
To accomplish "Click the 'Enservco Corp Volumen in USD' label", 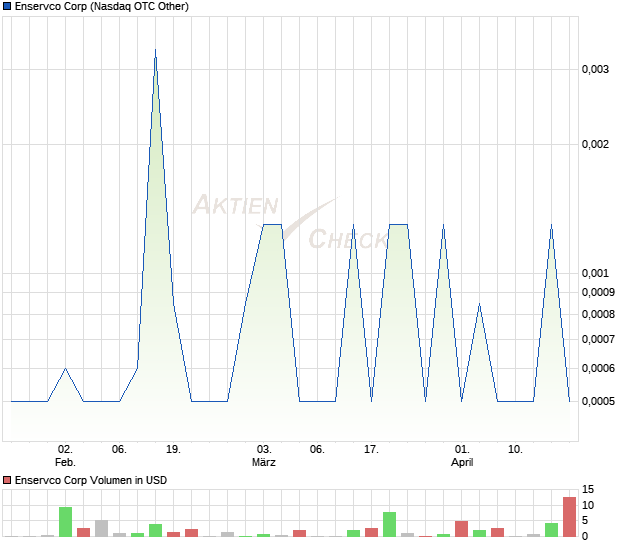I will pyautogui.click(x=91, y=480).
